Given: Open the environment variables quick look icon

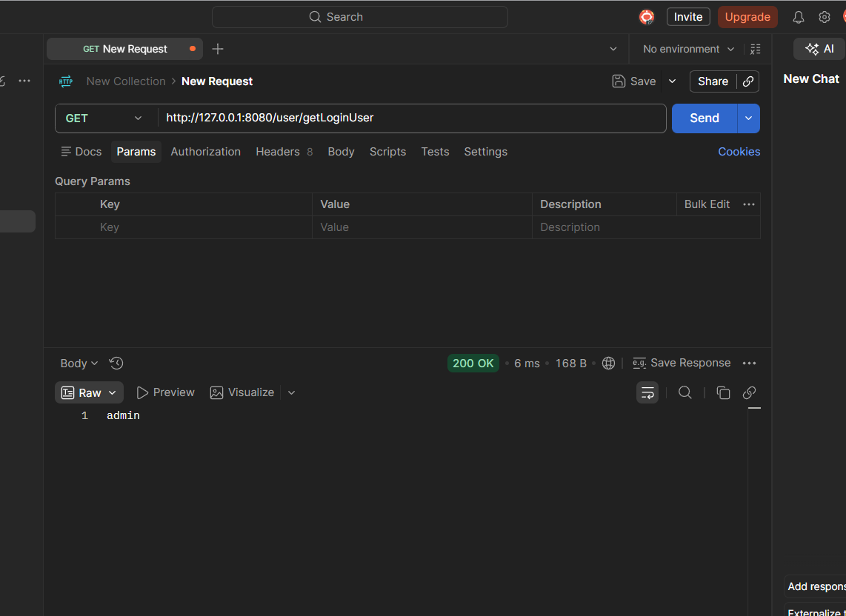Looking at the screenshot, I should pos(756,49).
